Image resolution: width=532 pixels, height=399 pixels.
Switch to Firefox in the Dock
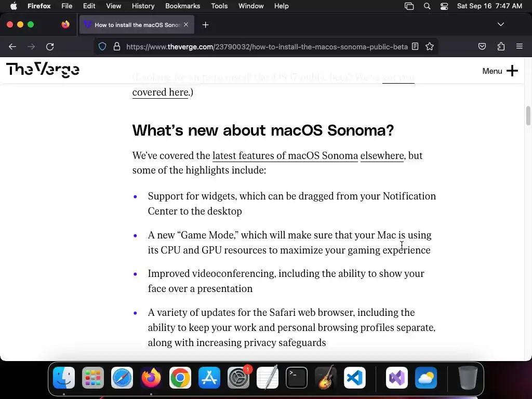(151, 378)
